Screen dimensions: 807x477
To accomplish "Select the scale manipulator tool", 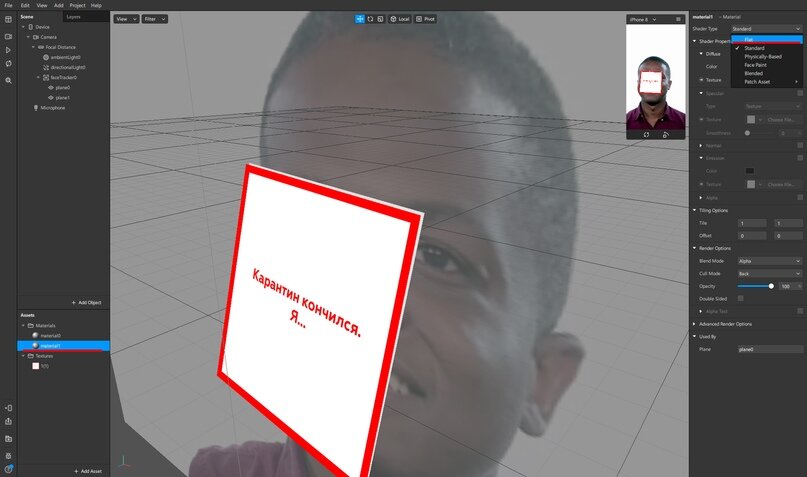I will click(x=380, y=19).
